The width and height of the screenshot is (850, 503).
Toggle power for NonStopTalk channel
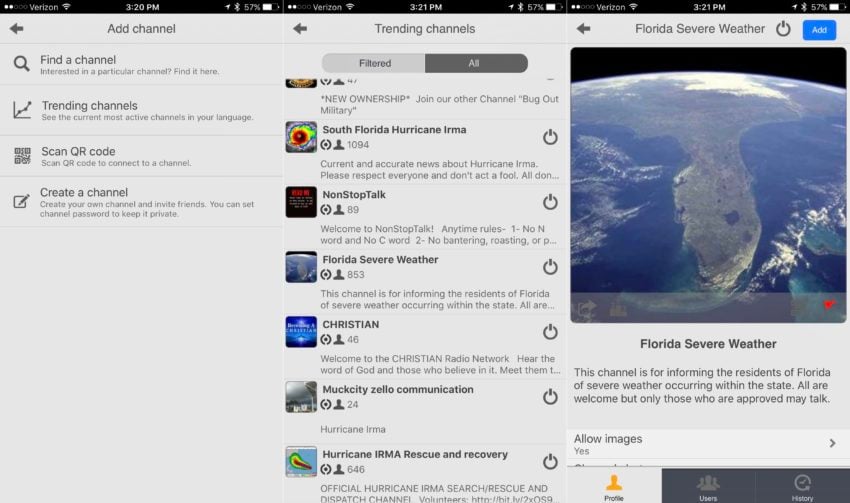(x=550, y=202)
